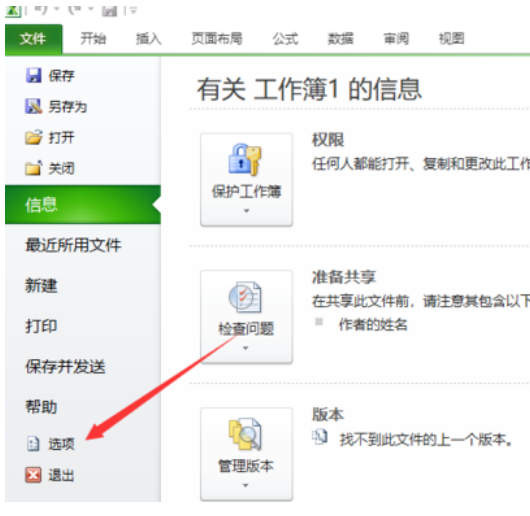Choose 打开 in the backstage menu

point(61,138)
